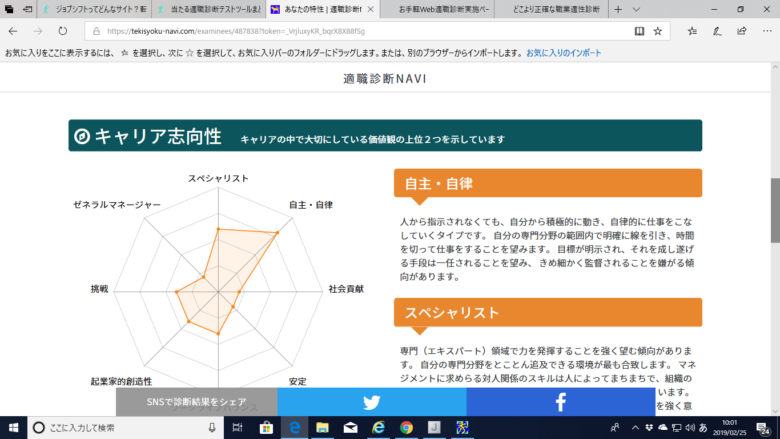Open the Action Center notifications
The width and height of the screenshot is (780, 439).
763,428
